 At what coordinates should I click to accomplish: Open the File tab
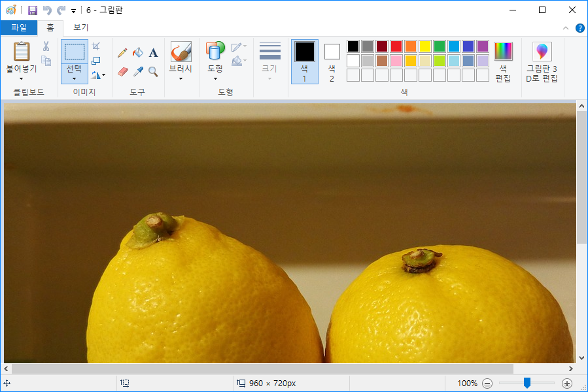[x=19, y=27]
